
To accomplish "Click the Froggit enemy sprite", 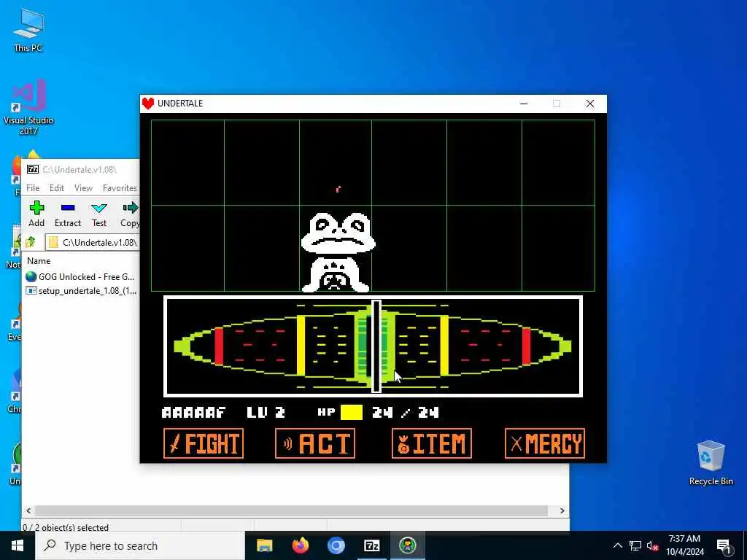I will 337,252.
